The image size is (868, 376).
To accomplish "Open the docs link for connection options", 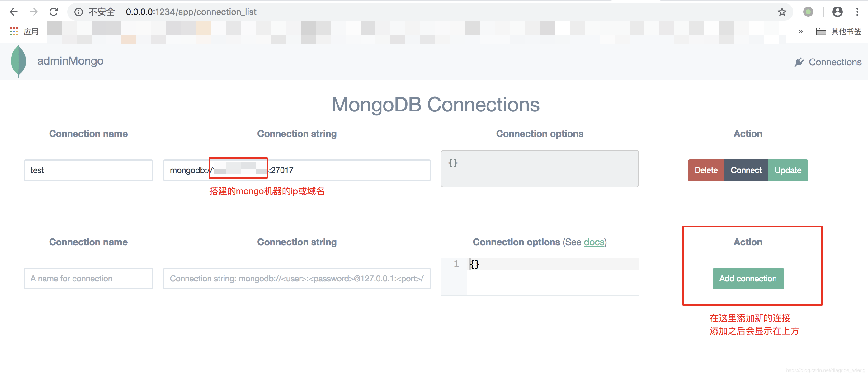I will pyautogui.click(x=594, y=242).
